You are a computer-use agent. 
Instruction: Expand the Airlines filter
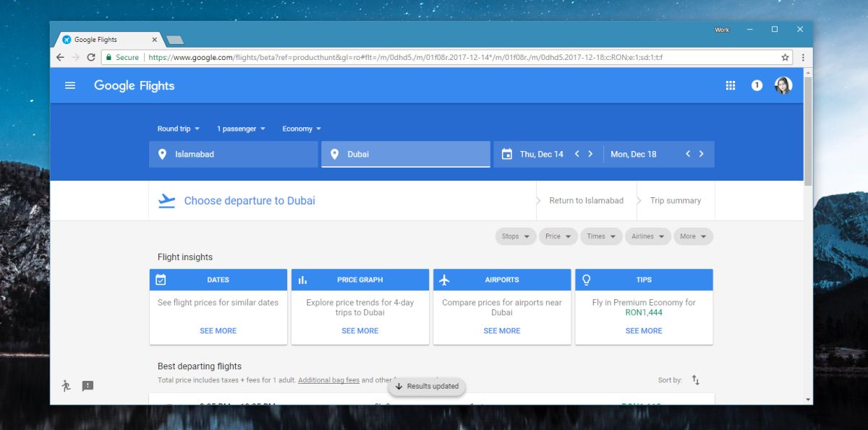point(647,236)
